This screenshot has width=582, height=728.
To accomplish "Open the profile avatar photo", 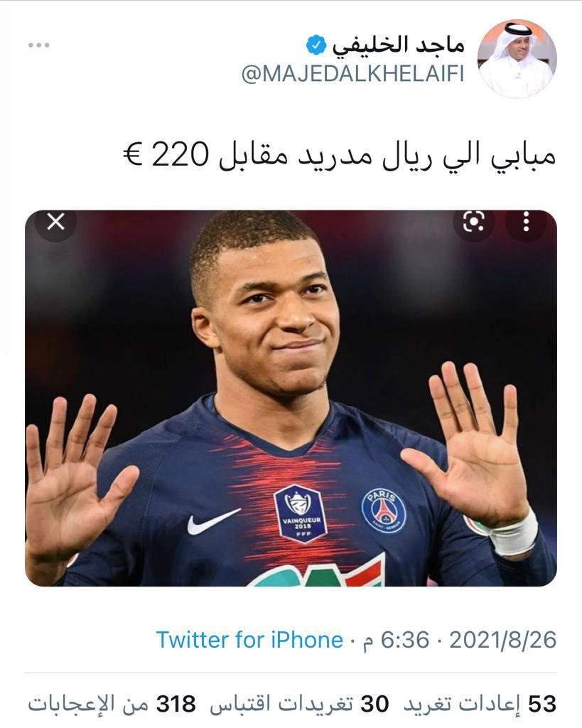I will 517,58.
